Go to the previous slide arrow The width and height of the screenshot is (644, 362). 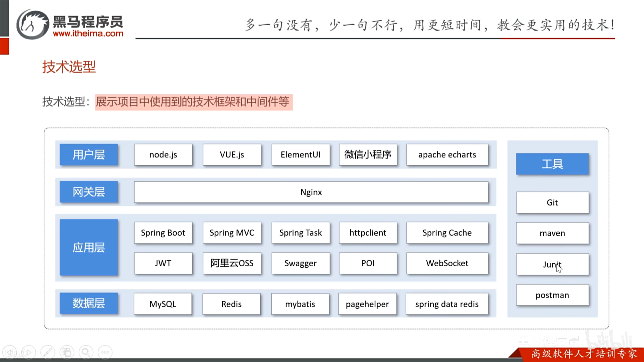(10, 352)
